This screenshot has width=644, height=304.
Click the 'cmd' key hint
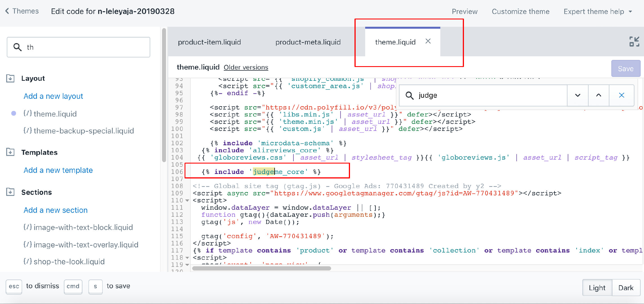73,287
